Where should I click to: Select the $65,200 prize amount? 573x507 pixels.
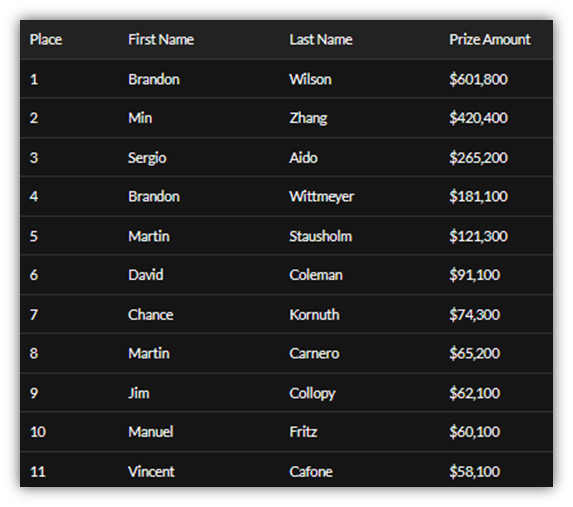[474, 353]
